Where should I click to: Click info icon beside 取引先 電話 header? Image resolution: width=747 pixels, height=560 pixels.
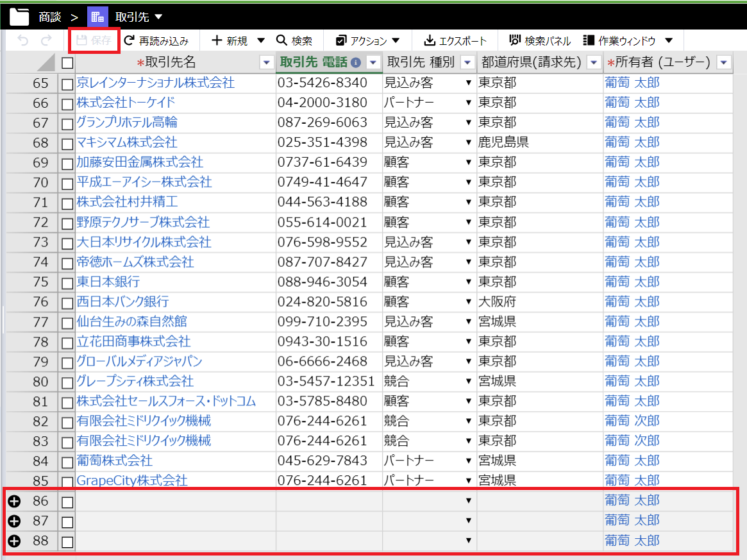pyautogui.click(x=356, y=63)
